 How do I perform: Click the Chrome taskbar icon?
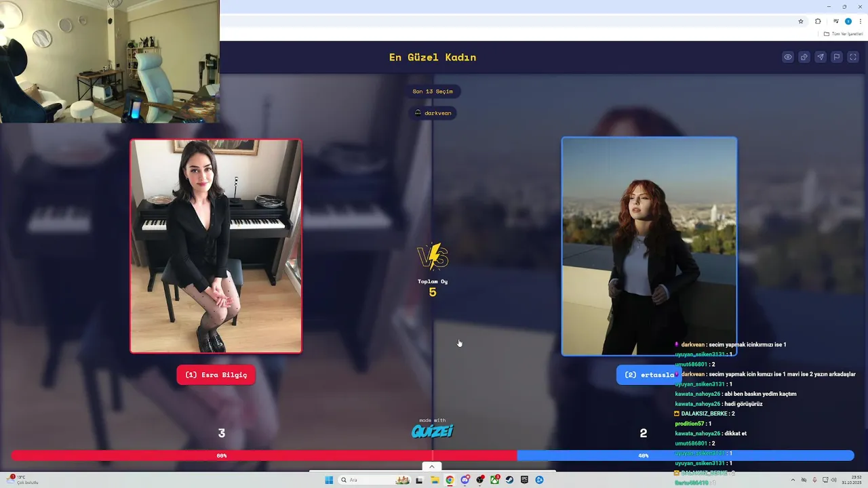[449, 480]
